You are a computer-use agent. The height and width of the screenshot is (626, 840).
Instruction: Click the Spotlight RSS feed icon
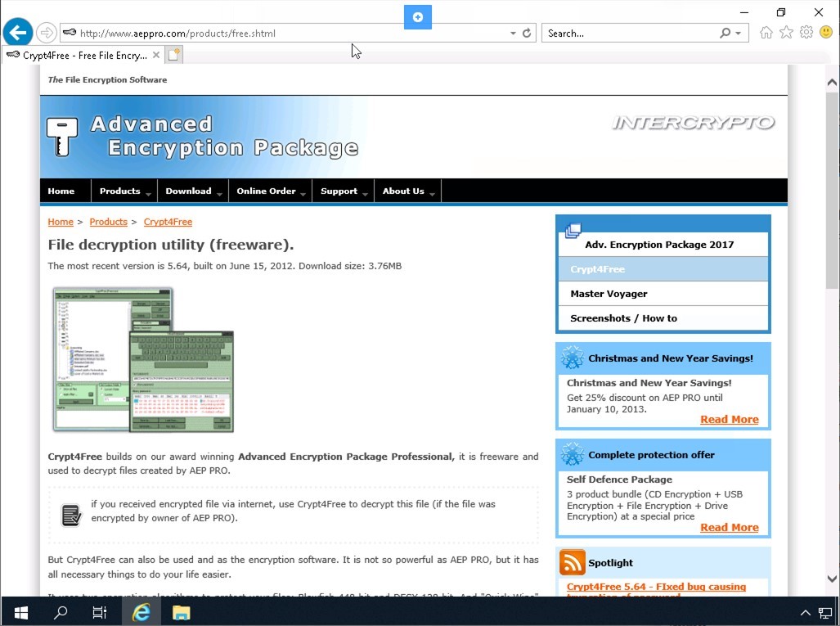tap(572, 563)
